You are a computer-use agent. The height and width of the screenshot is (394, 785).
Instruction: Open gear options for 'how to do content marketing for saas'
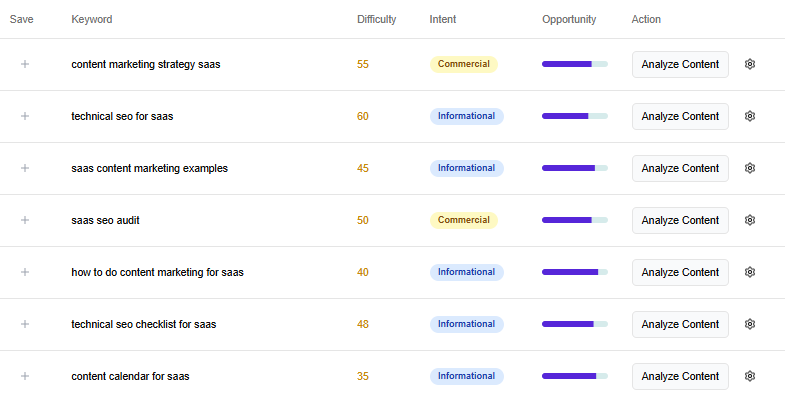[749, 272]
